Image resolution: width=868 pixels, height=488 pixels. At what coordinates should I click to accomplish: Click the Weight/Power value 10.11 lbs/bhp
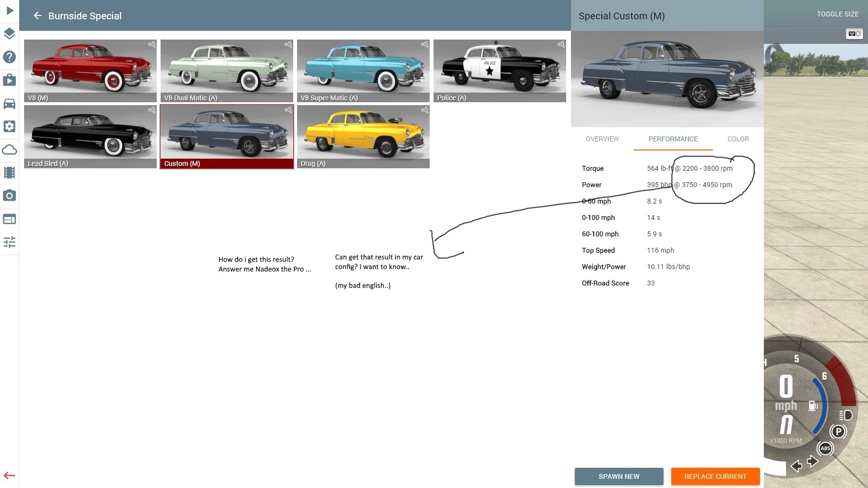click(668, 267)
